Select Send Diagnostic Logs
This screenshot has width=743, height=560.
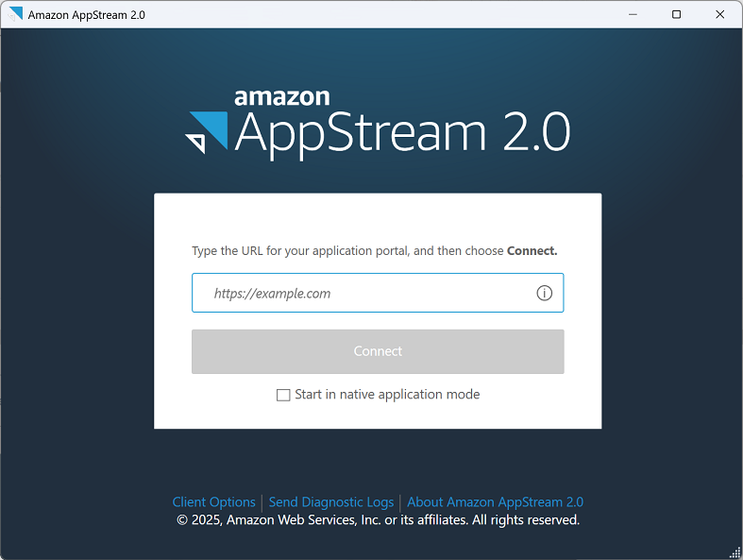[330, 502]
